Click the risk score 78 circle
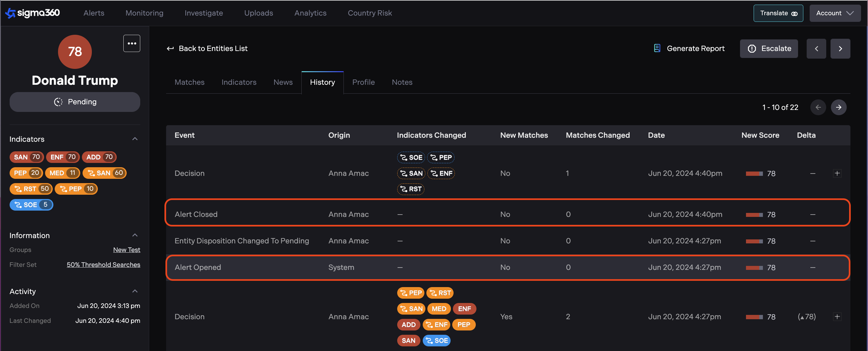Image resolution: width=868 pixels, height=351 pixels. coord(75,52)
